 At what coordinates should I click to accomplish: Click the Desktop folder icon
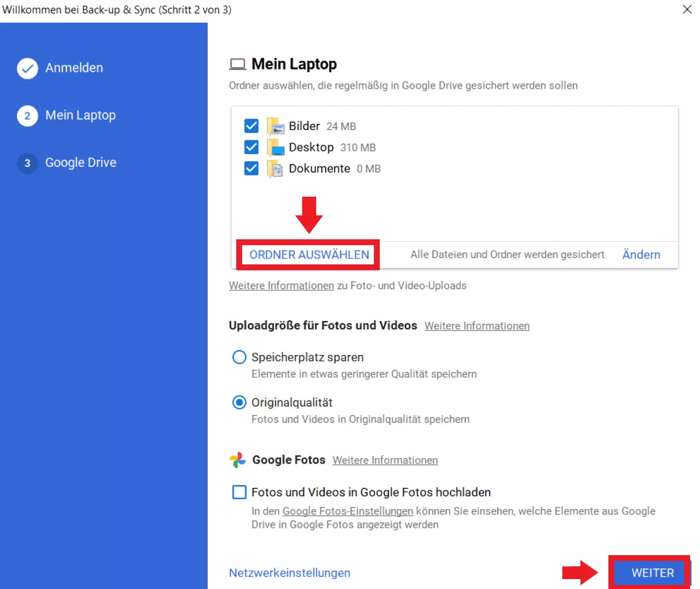click(x=275, y=147)
